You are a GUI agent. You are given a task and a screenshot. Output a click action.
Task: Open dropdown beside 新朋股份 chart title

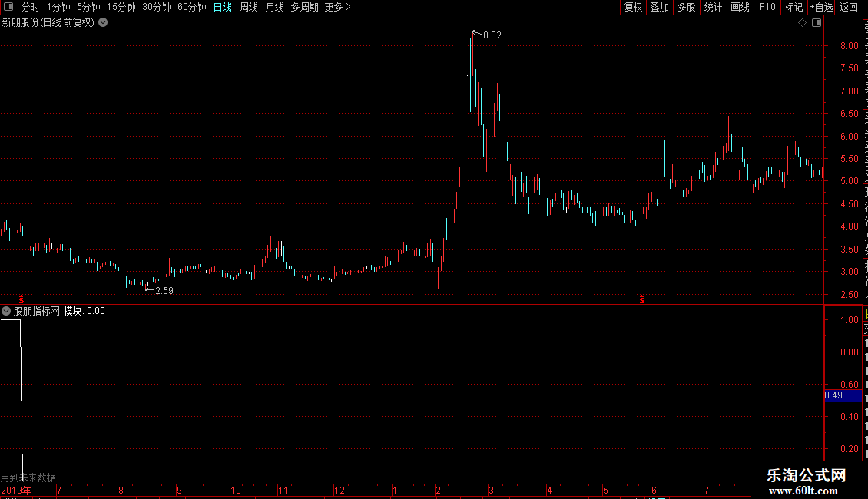tap(103, 23)
